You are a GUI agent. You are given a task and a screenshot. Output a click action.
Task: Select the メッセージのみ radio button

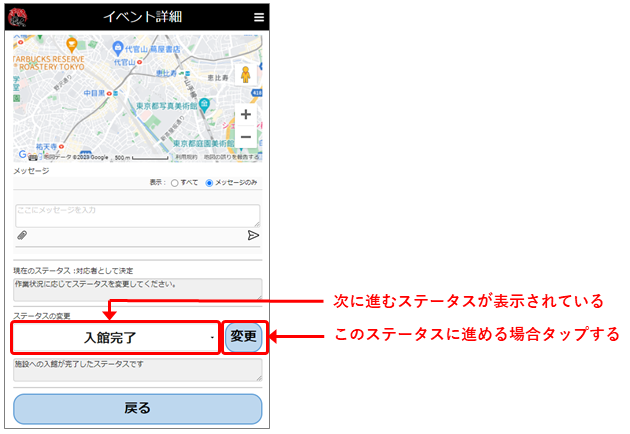209,183
